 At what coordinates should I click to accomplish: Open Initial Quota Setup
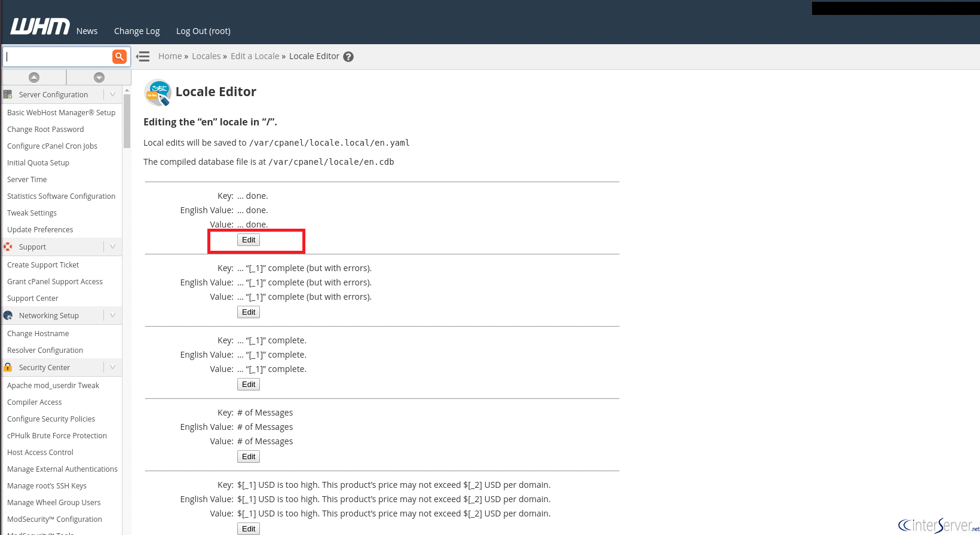pyautogui.click(x=38, y=162)
